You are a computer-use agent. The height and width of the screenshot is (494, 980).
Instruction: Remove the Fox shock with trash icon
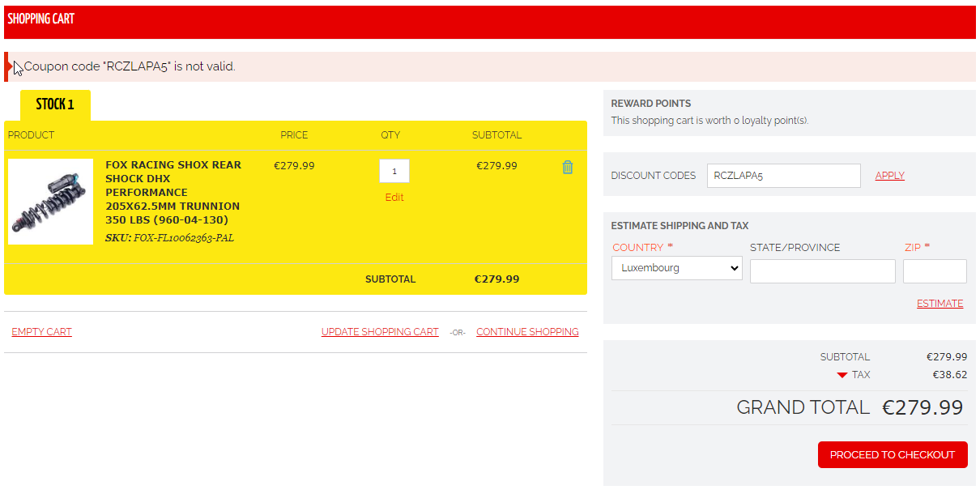click(567, 167)
